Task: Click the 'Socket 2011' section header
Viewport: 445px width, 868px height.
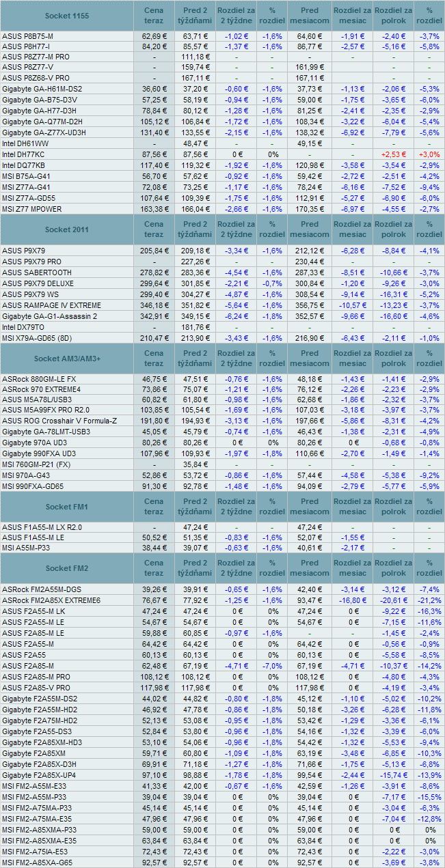Action: click(x=66, y=229)
